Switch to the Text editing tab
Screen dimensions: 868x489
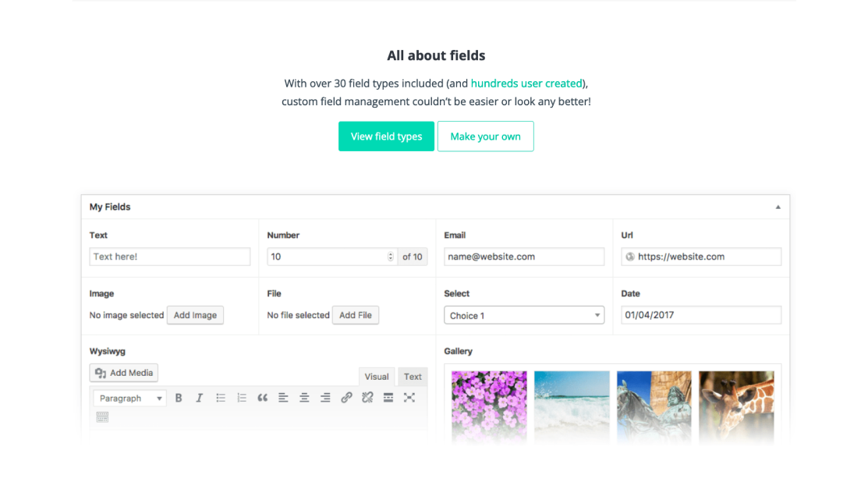[413, 376]
